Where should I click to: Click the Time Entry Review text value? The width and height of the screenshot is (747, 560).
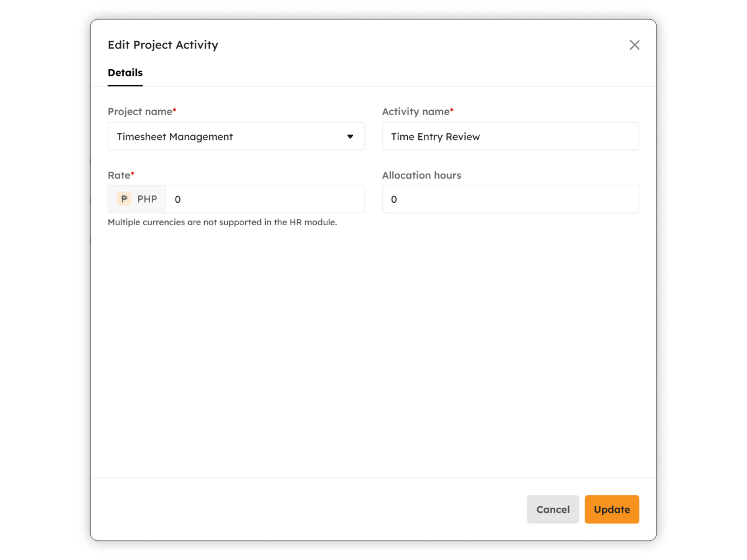tap(435, 137)
